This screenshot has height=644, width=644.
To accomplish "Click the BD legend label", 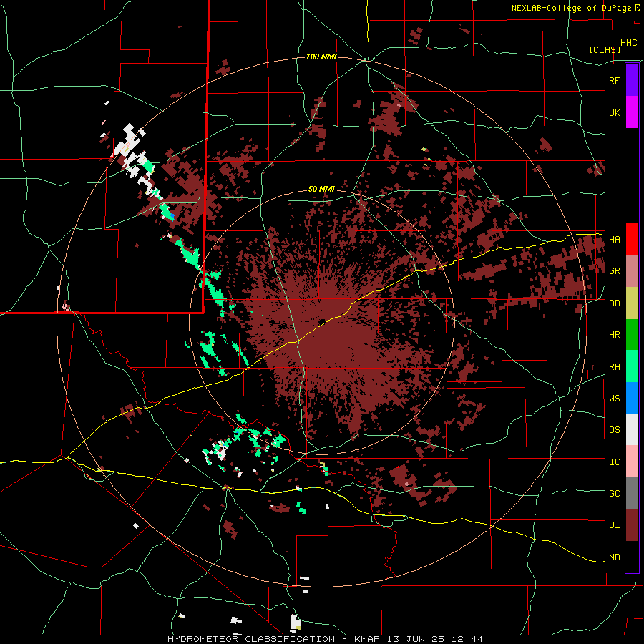I will click(x=614, y=303).
